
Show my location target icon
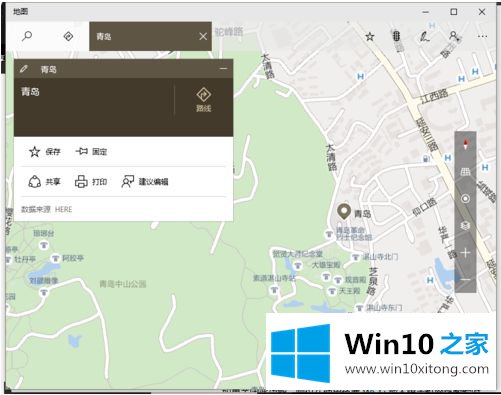click(x=465, y=199)
